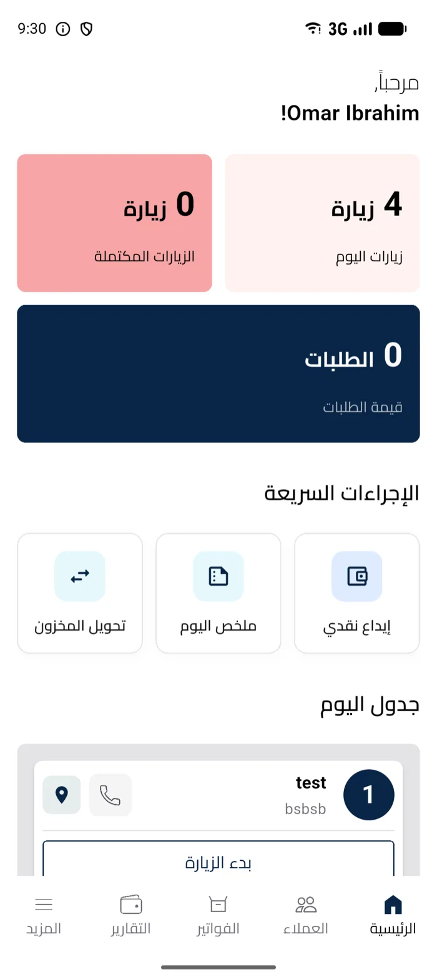This screenshot has width=437, height=980.
Task: Open the daily summary document icon
Action: coord(219,576)
